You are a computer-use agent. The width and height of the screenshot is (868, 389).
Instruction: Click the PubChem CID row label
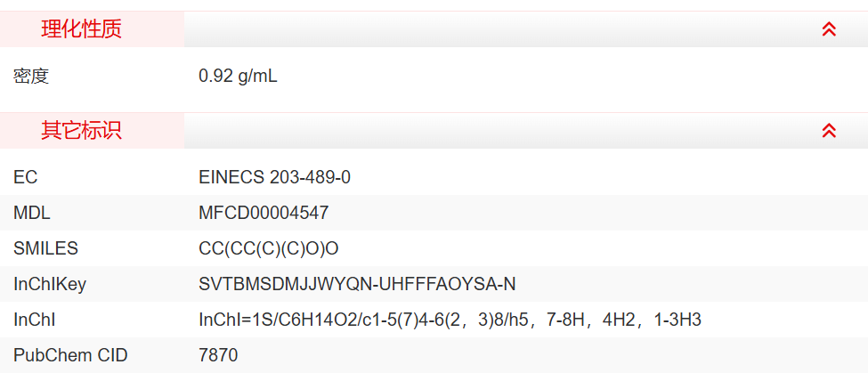[x=70, y=355]
